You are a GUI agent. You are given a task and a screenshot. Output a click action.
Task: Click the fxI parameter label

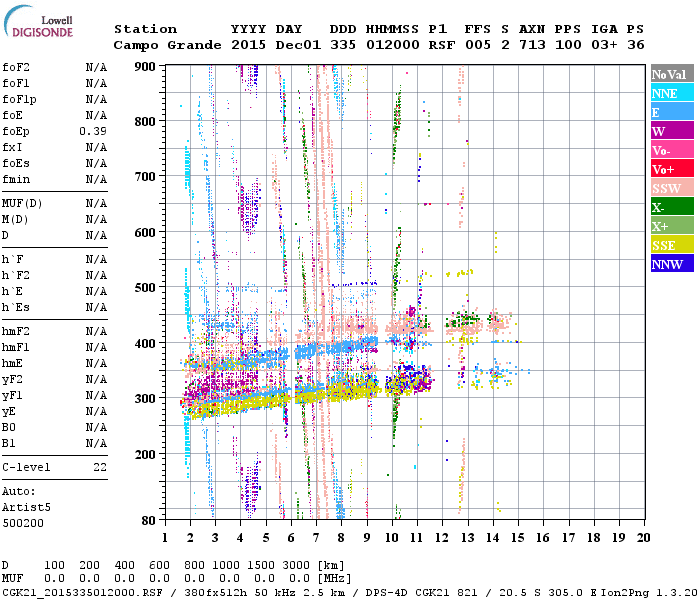(x=12, y=147)
